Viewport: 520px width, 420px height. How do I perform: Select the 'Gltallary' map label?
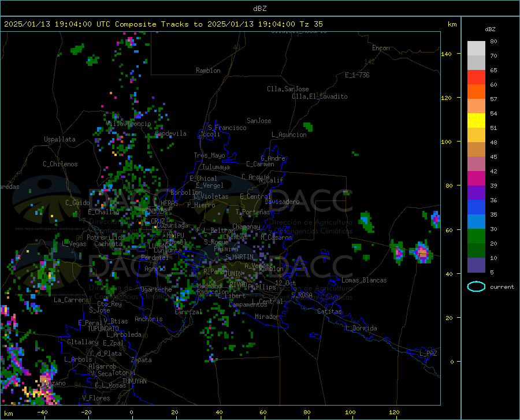[x=83, y=342]
